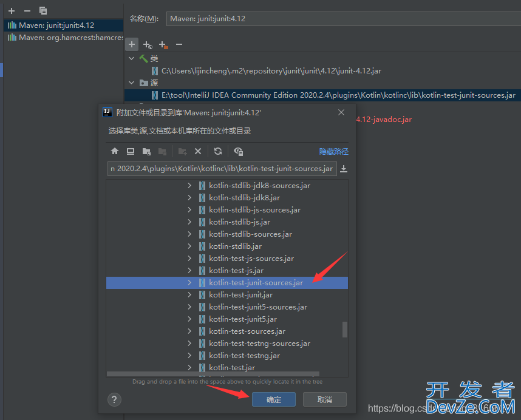Cancel the dialog with 取消 button

(x=325, y=399)
